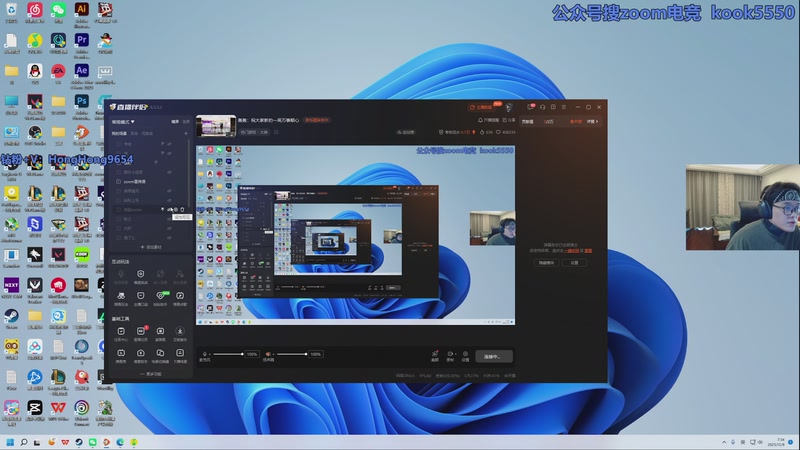Click the Windows Start button on taskbar

(11, 441)
